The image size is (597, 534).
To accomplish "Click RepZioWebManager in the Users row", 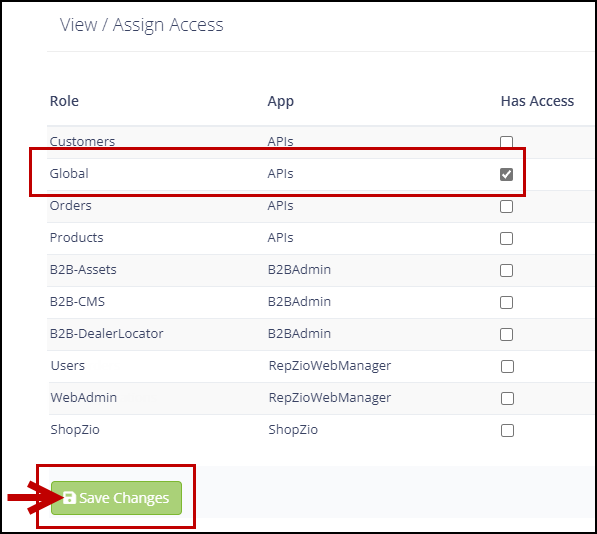I will (x=330, y=365).
